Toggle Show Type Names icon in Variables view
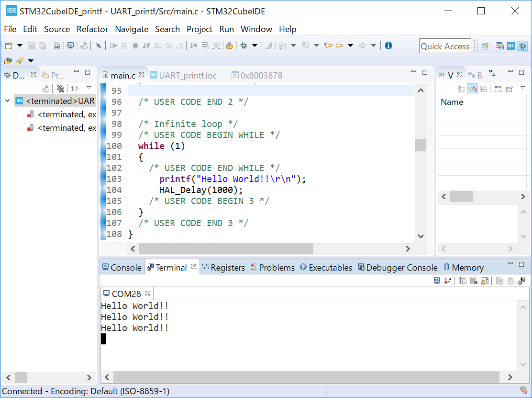The width and height of the screenshot is (532, 398). click(461, 89)
